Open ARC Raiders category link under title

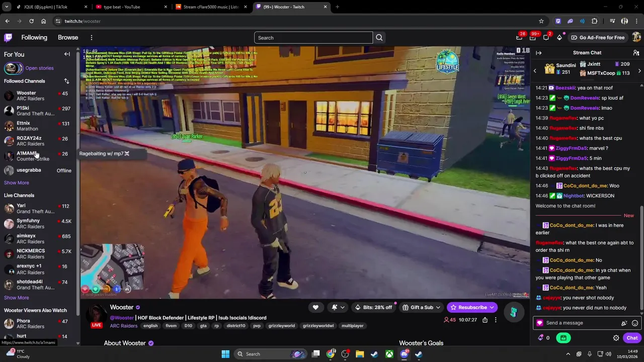coord(124,326)
